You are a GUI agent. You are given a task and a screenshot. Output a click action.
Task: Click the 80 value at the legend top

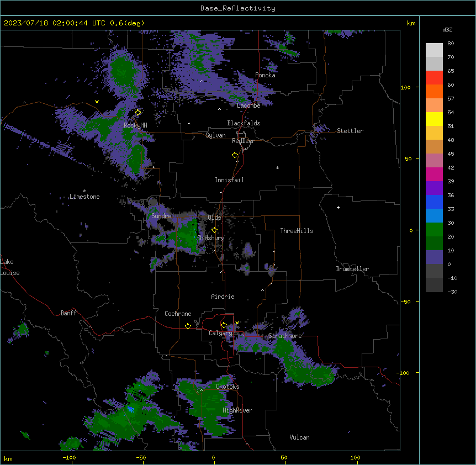pyautogui.click(x=451, y=44)
